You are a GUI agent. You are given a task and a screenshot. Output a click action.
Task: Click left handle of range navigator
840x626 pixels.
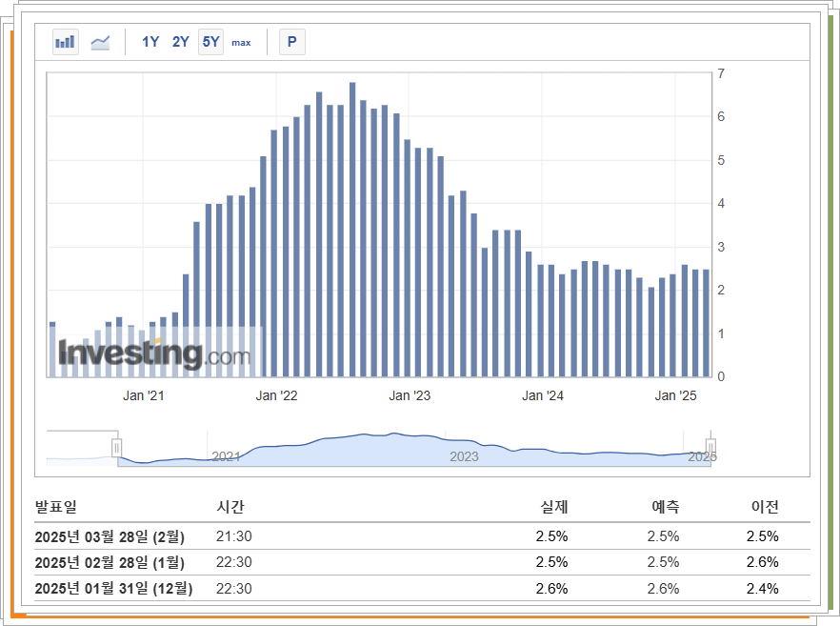pos(116,448)
